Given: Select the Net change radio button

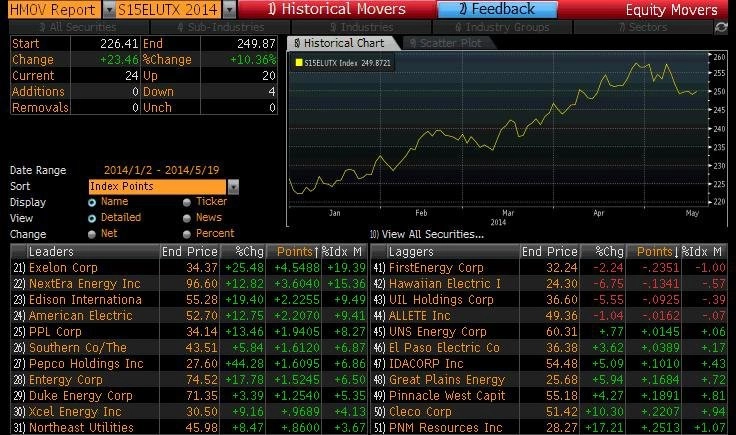Looking at the screenshot, I should 92,234.
